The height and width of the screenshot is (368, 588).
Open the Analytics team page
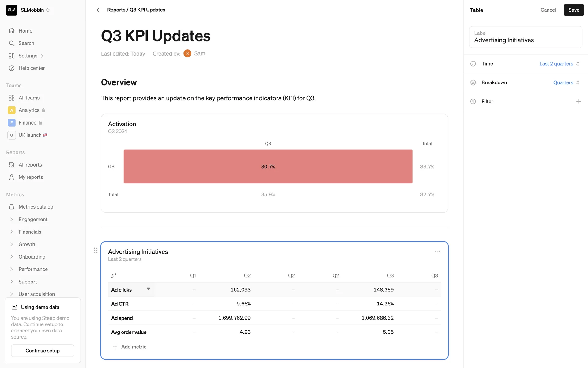[x=29, y=110]
